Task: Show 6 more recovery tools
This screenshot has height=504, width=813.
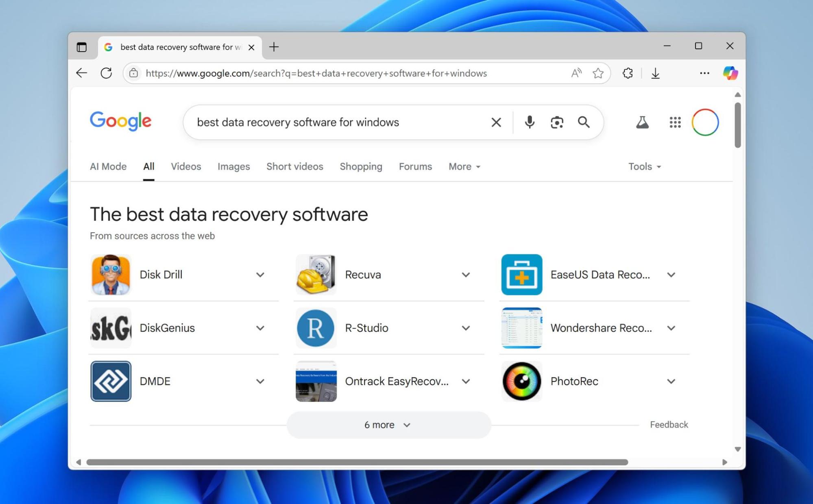Action: click(x=388, y=424)
